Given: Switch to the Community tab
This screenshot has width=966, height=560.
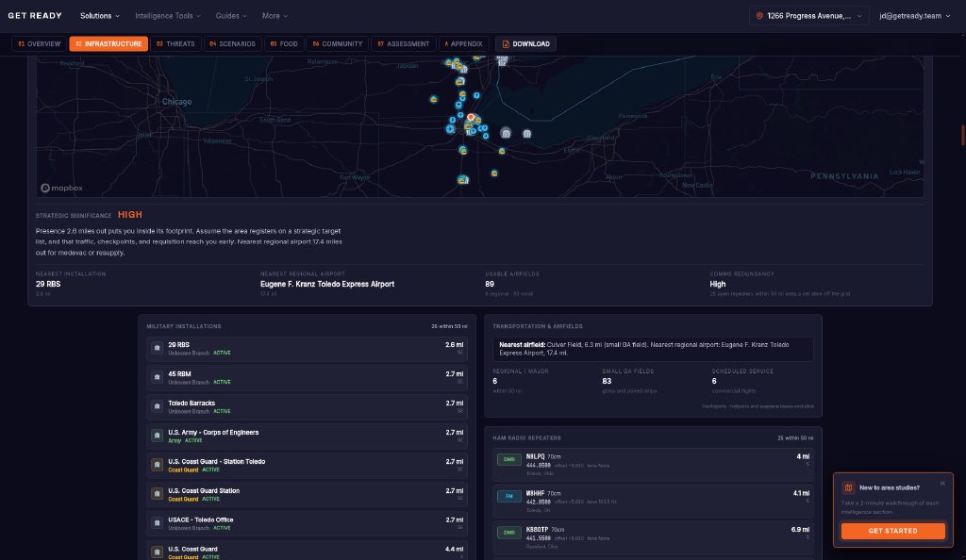Looking at the screenshot, I should [338, 44].
